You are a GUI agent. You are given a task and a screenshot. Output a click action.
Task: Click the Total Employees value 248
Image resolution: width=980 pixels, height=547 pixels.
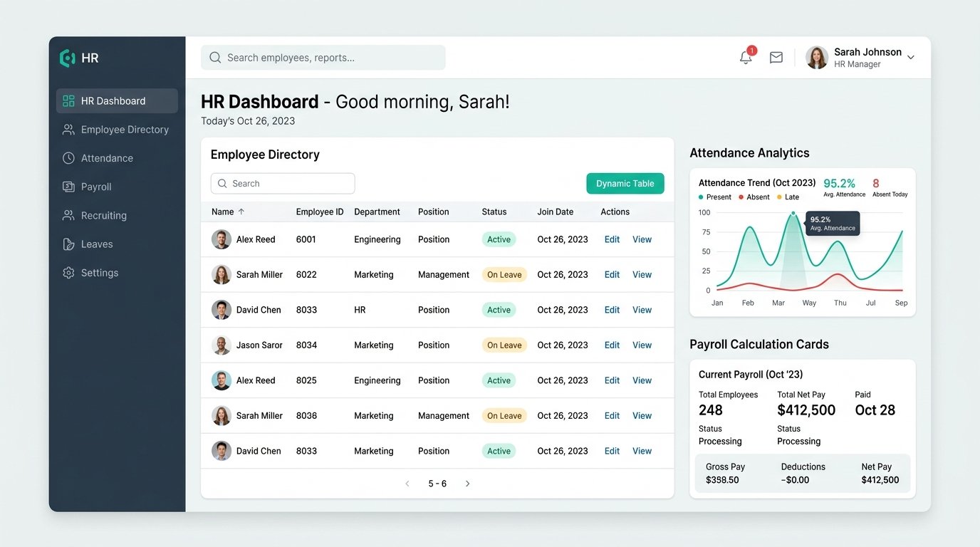(711, 410)
